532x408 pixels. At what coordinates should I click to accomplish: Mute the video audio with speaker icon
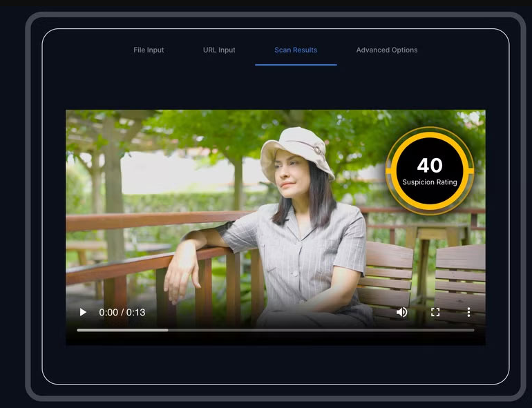(x=401, y=312)
